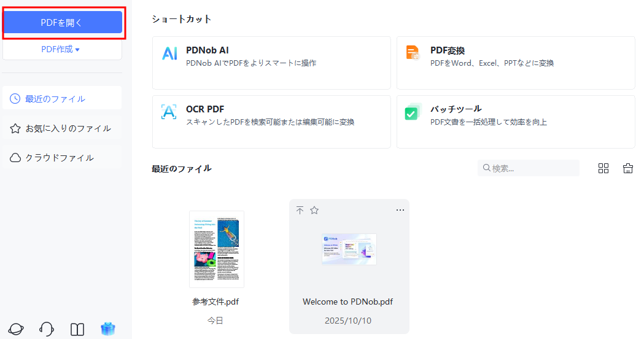Focus the 検索 search field
The image size is (644, 339).
(529, 168)
